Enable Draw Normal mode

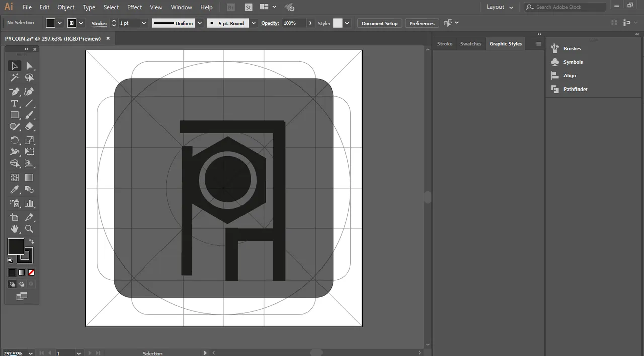[12, 284]
